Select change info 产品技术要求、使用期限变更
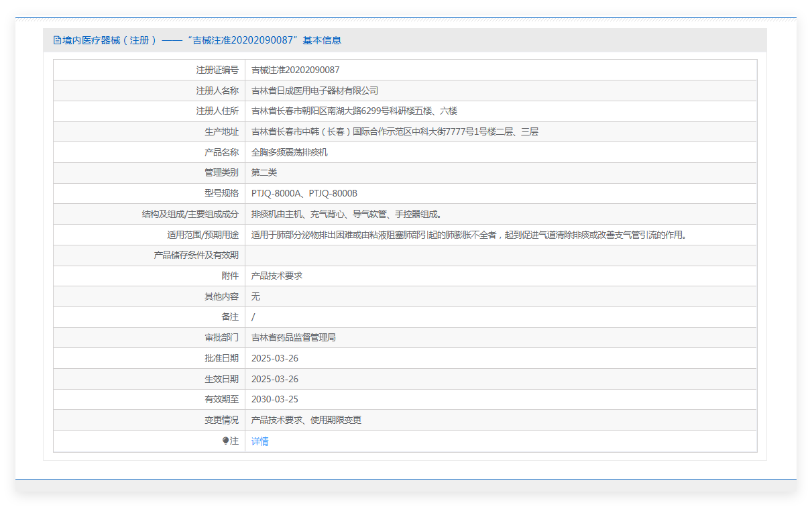The height and width of the screenshot is (507, 812). coord(306,420)
